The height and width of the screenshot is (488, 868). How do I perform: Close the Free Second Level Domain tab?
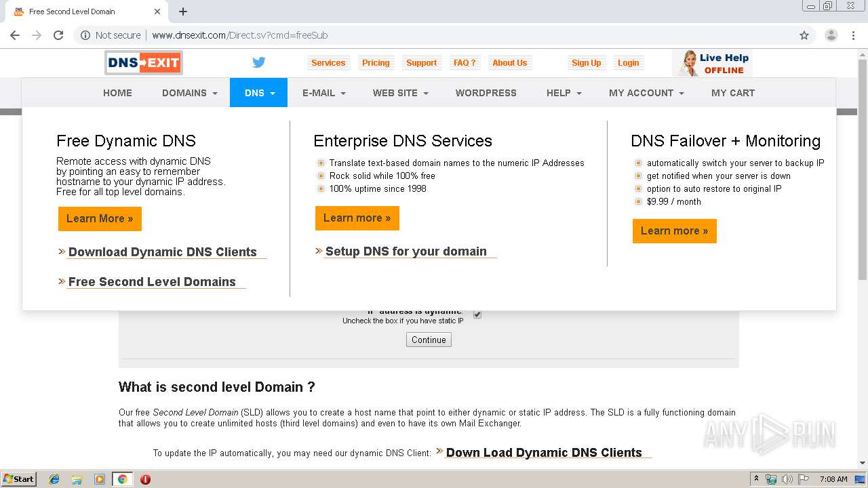(x=157, y=12)
